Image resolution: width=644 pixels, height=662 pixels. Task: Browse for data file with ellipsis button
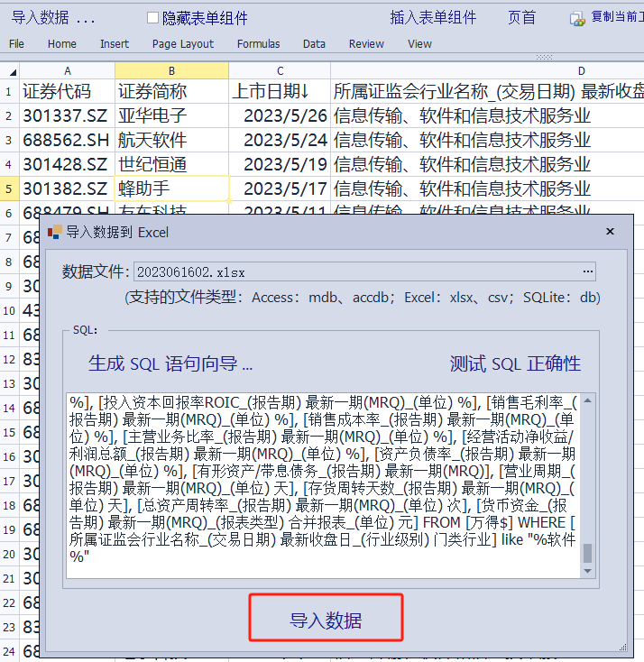pos(588,271)
